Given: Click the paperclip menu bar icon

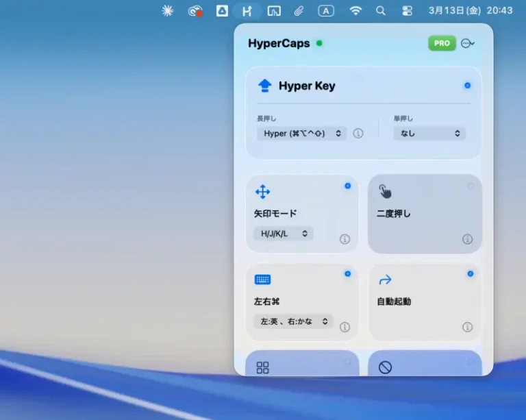Looking at the screenshot, I should (299, 11).
